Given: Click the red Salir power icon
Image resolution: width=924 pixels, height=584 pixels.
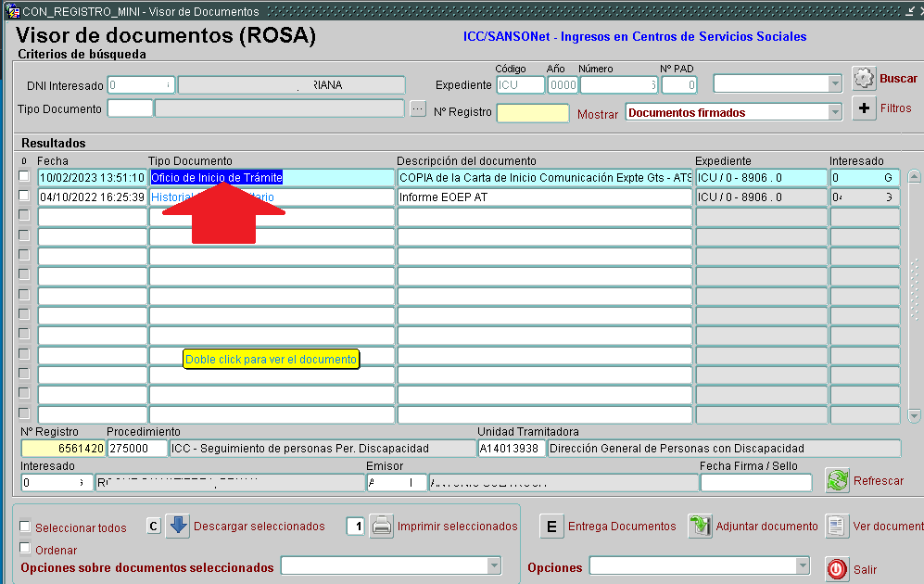Looking at the screenshot, I should 837,568.
